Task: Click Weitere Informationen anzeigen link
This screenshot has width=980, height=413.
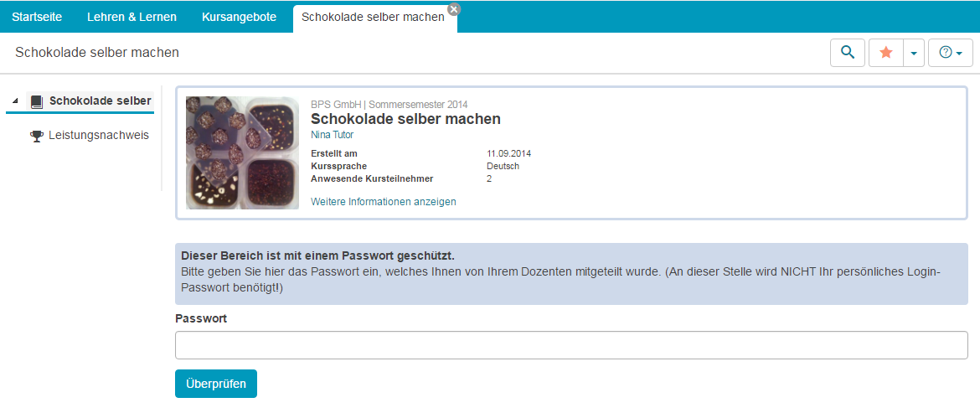Action: (383, 202)
